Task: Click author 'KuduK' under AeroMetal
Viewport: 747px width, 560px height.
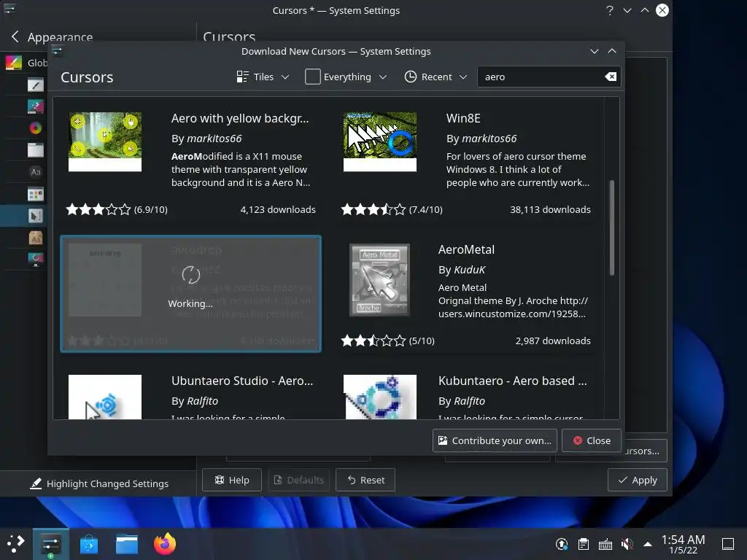Action: tap(469, 270)
